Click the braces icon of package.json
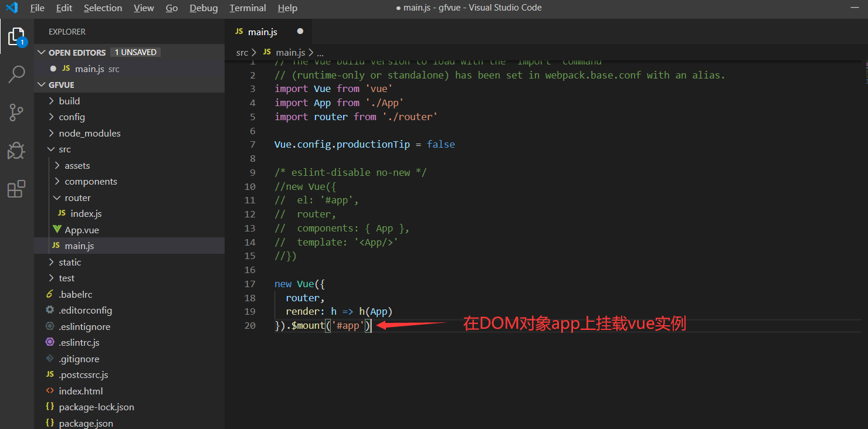 point(50,423)
